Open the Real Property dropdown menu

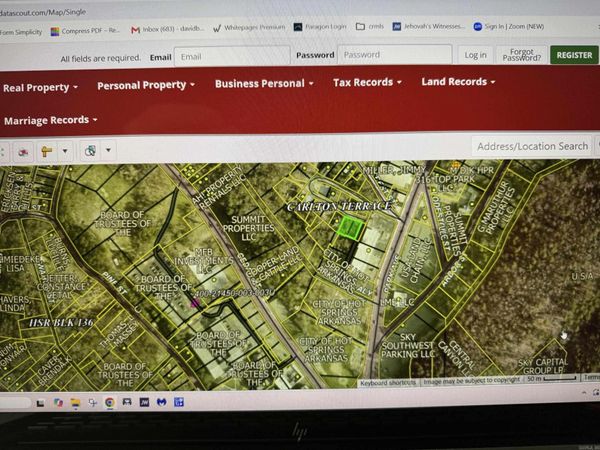click(x=40, y=88)
